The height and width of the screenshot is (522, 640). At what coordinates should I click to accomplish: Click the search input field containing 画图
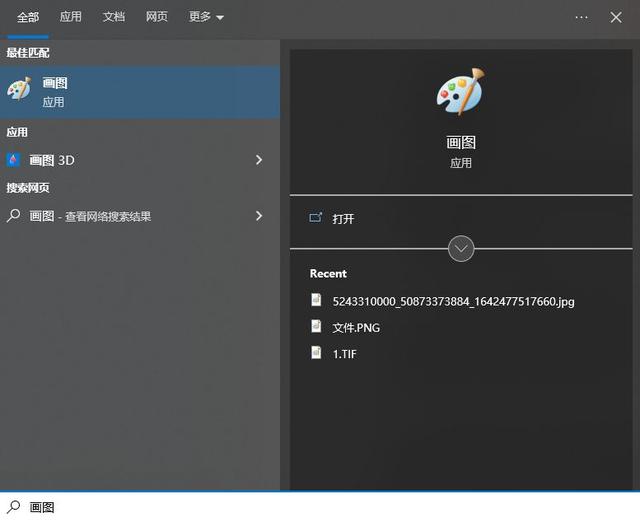tap(320, 507)
